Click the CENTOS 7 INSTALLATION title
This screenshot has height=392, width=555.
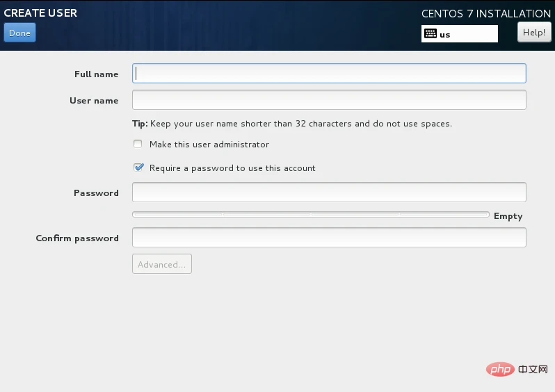click(486, 14)
